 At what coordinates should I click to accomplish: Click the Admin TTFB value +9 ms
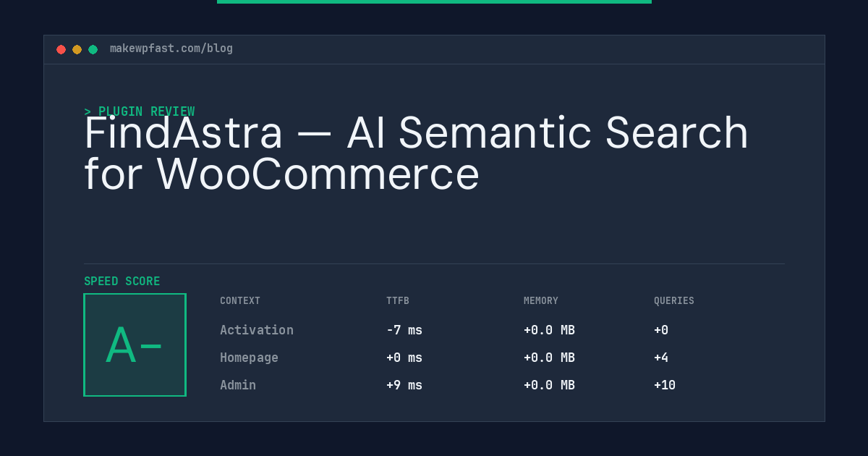(x=404, y=385)
